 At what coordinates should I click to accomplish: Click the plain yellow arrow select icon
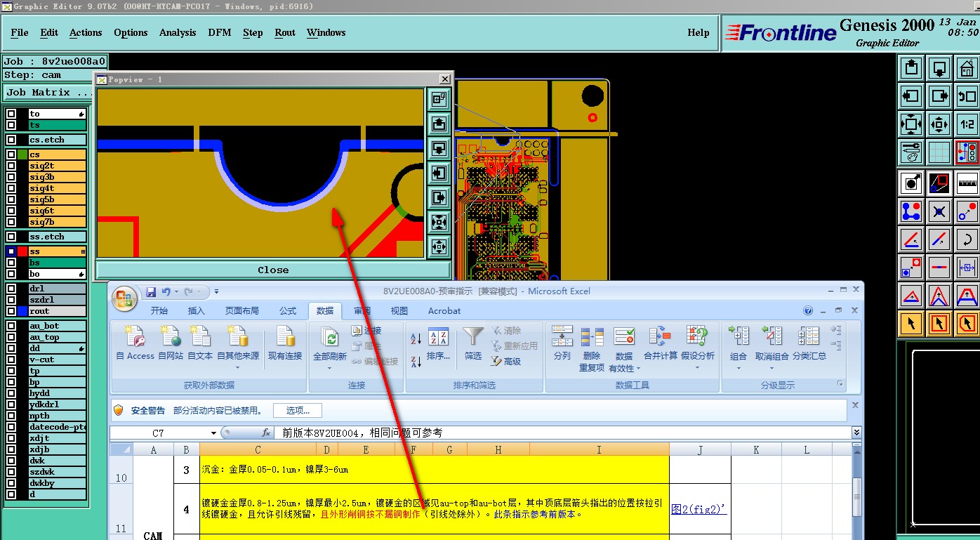click(911, 323)
